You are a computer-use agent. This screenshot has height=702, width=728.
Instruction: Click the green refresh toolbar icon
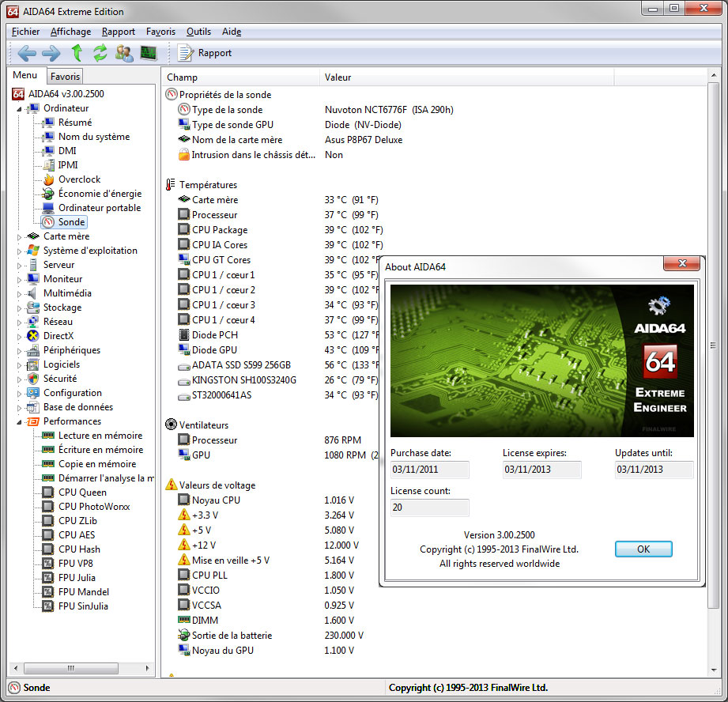coord(100,53)
